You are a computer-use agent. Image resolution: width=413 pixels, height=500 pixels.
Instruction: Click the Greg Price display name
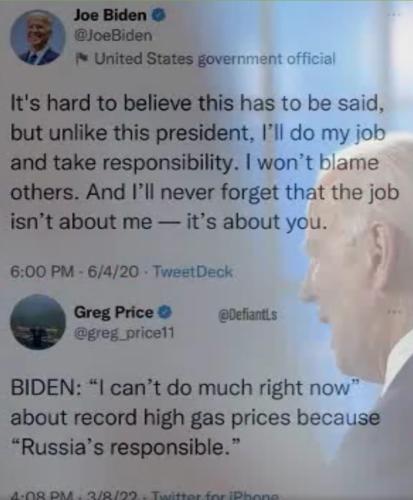114,313
